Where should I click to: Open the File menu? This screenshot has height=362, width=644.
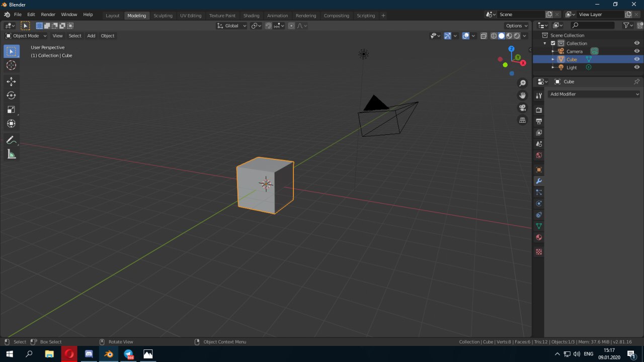point(18,15)
